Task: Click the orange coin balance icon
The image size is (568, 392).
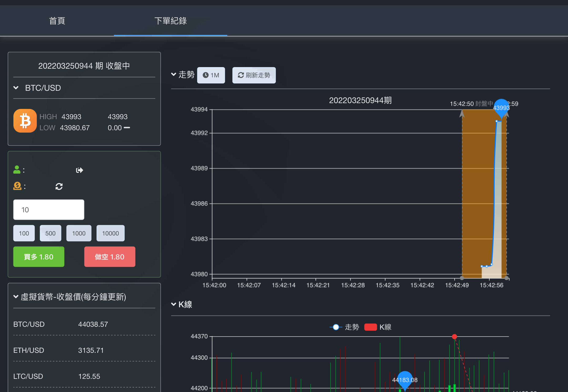Action: click(x=17, y=186)
